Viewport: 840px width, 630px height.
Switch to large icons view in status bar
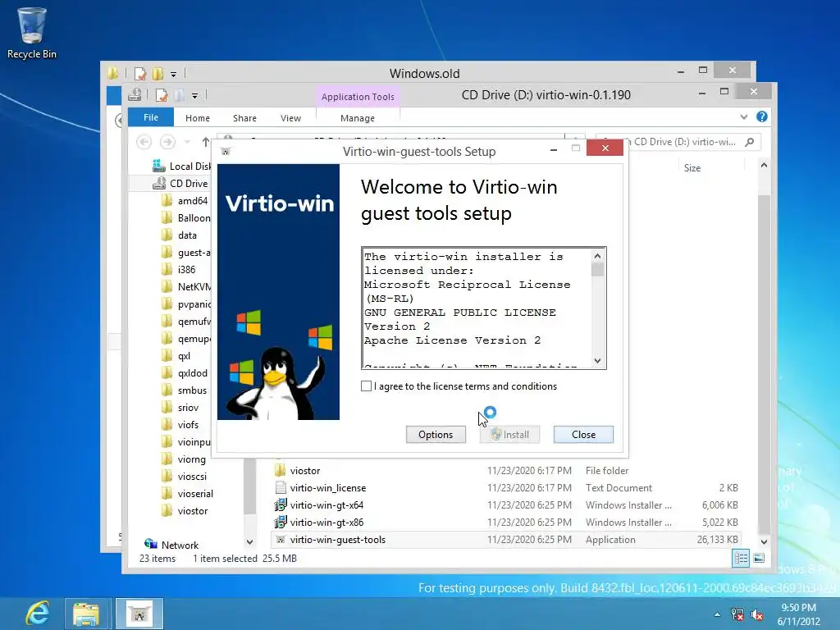759,558
